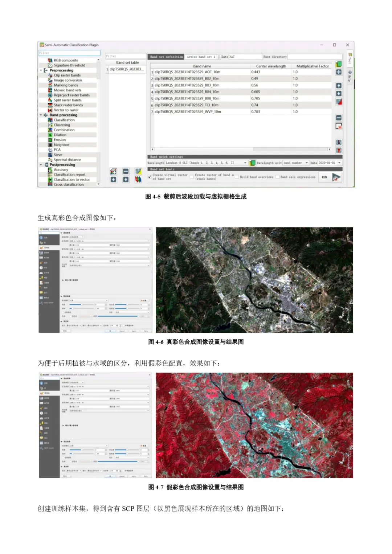Adjust brightness slider in true-color dialog
Viewport: 392px width, 554px height.
coord(81,304)
